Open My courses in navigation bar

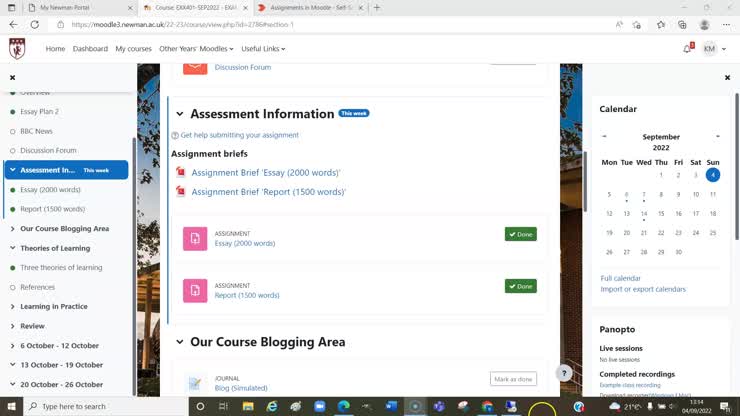pyautogui.click(x=134, y=49)
